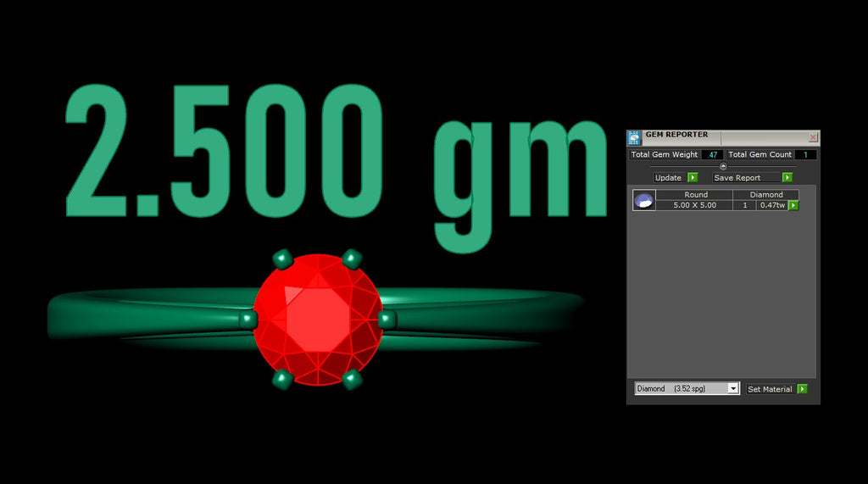Click the gem quantity cell showing 1
The width and height of the screenshot is (868, 484).
(744, 205)
